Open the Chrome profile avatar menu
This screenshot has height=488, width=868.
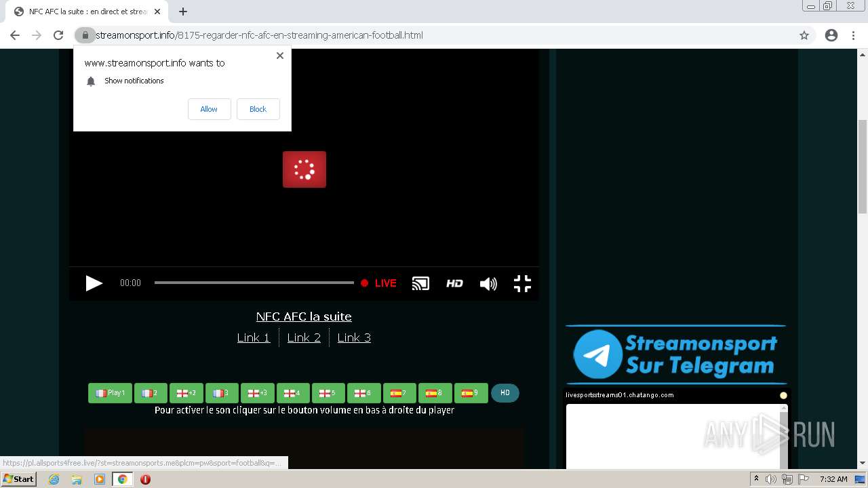pos(831,35)
